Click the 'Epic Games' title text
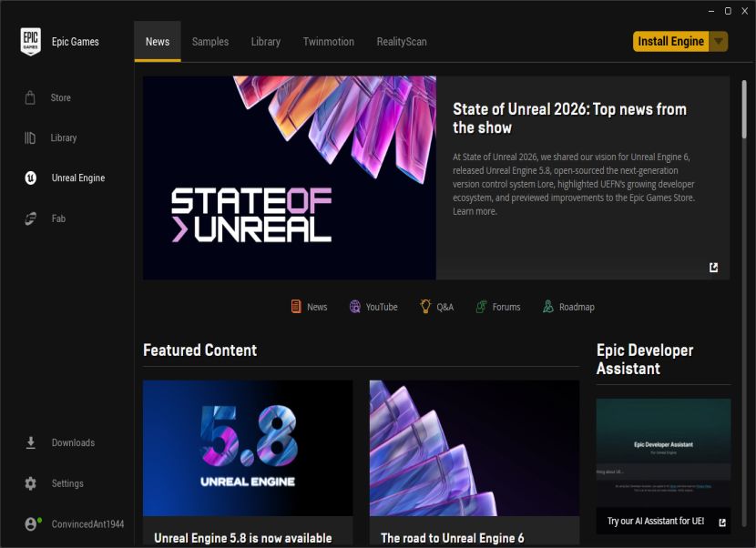Viewport: 756px width, 548px height. tap(76, 42)
